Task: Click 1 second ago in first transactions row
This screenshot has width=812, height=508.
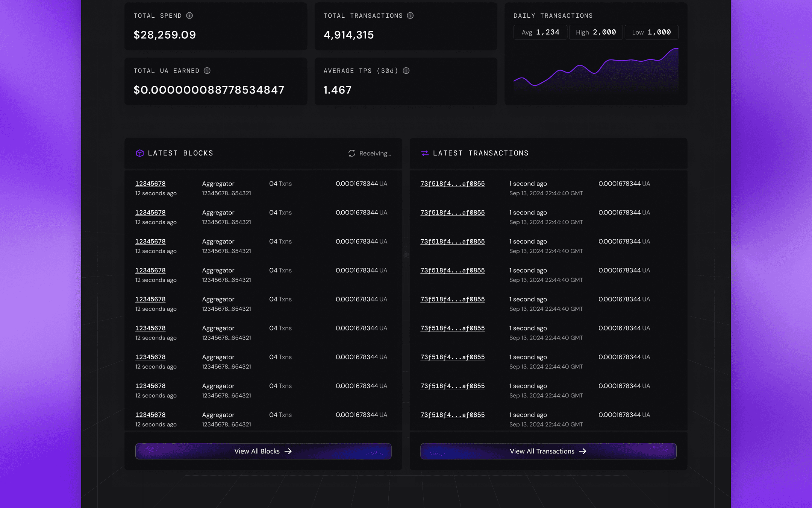Action: [x=528, y=184]
